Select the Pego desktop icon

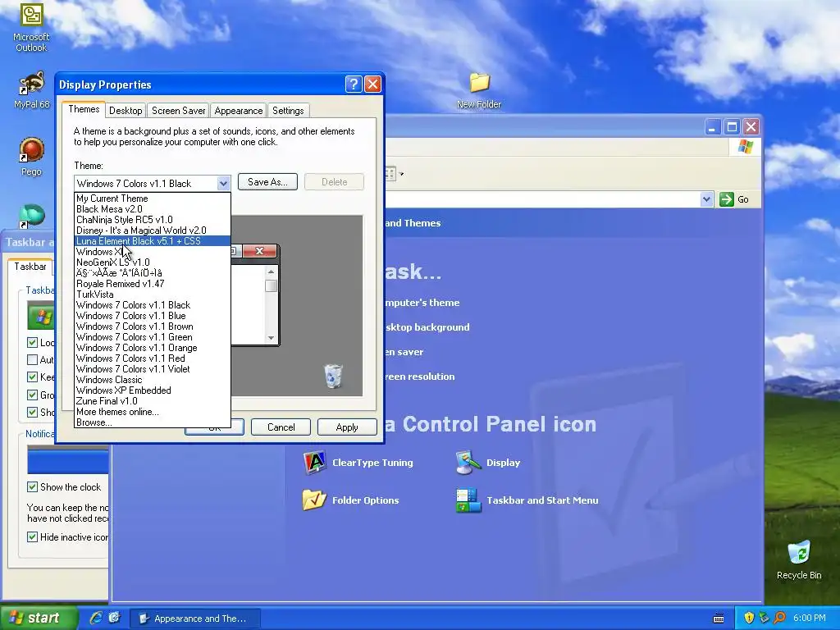click(32, 157)
